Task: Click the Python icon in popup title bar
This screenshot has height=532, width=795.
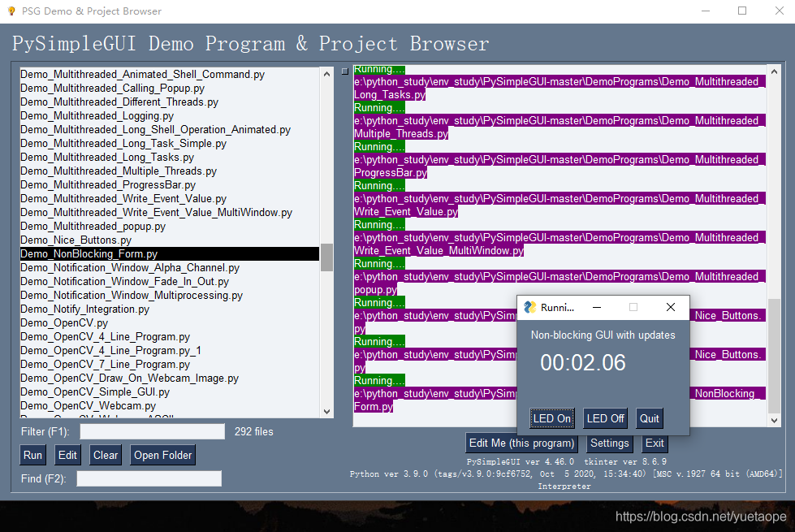Action: pyautogui.click(x=529, y=307)
